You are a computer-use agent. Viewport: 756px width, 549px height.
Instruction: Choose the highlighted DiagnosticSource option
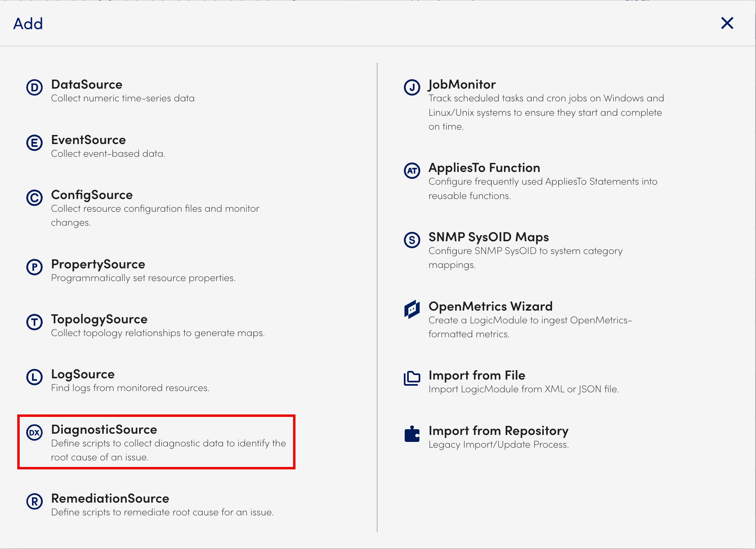(104, 430)
